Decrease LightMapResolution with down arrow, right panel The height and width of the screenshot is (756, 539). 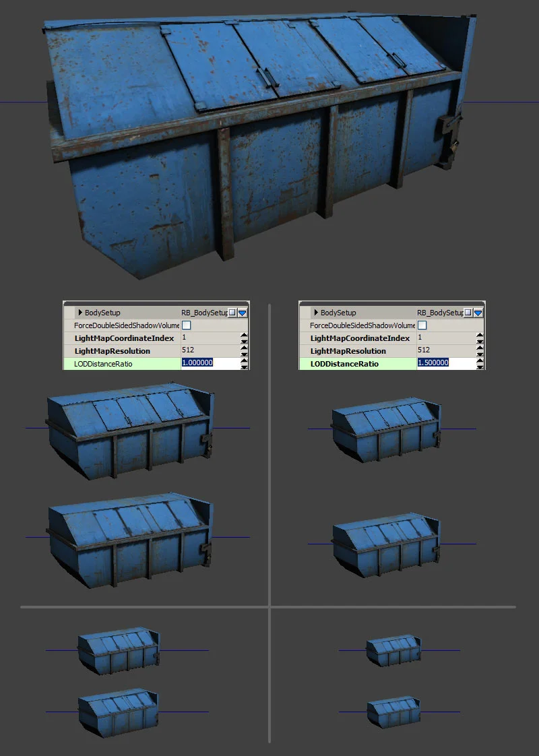click(x=480, y=354)
